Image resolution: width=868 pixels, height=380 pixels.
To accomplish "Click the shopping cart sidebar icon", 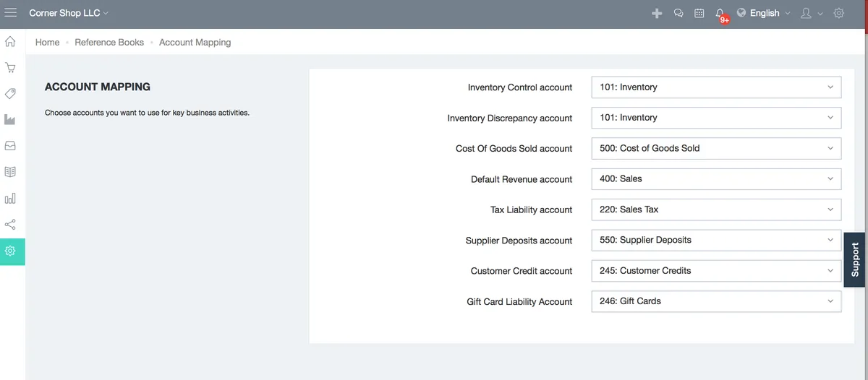I will coord(11,68).
